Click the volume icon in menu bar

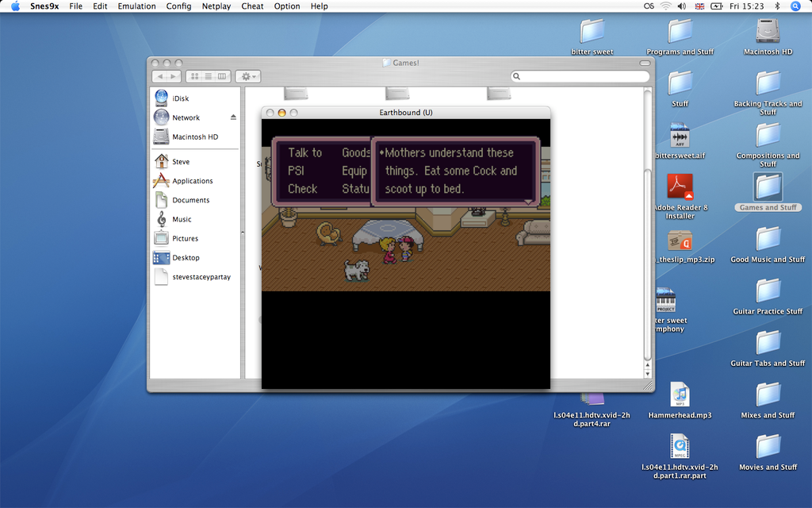pos(682,6)
